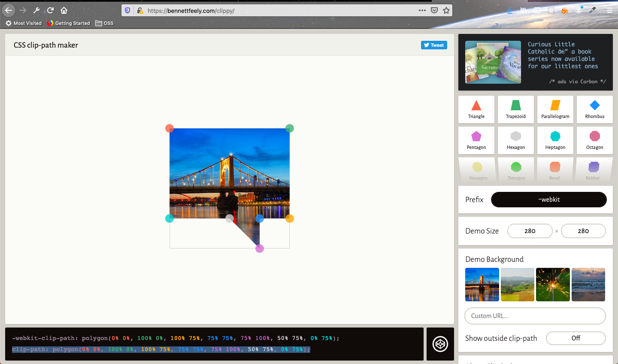The image size is (618, 364).
Task: Click the address bar URL
Action: [191, 10]
